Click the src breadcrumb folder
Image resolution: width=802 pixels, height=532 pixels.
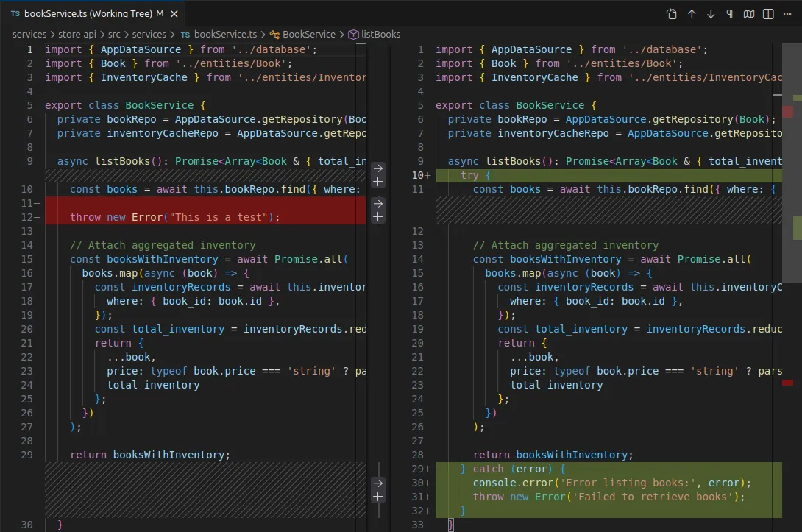tap(115, 34)
